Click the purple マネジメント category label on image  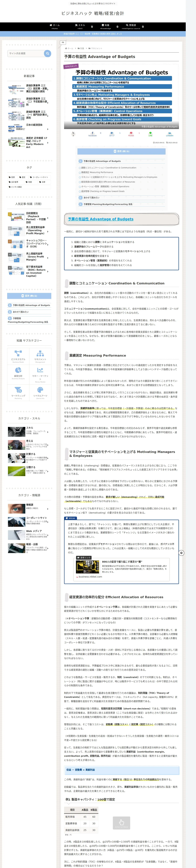coord(71,66)
